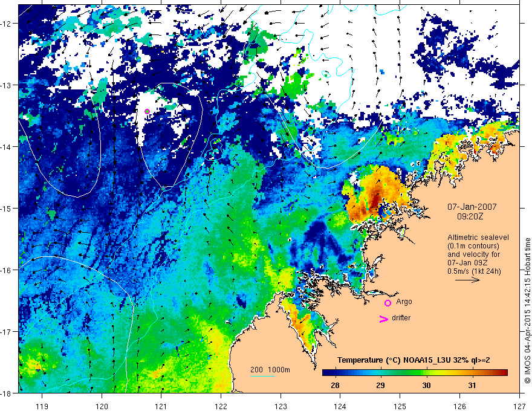Click longitude axis label 126

[x=459, y=406]
